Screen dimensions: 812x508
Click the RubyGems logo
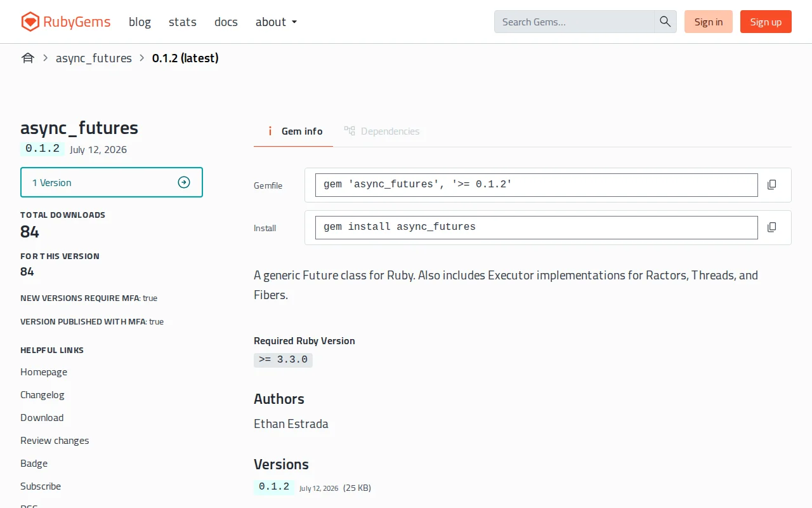[x=65, y=22]
